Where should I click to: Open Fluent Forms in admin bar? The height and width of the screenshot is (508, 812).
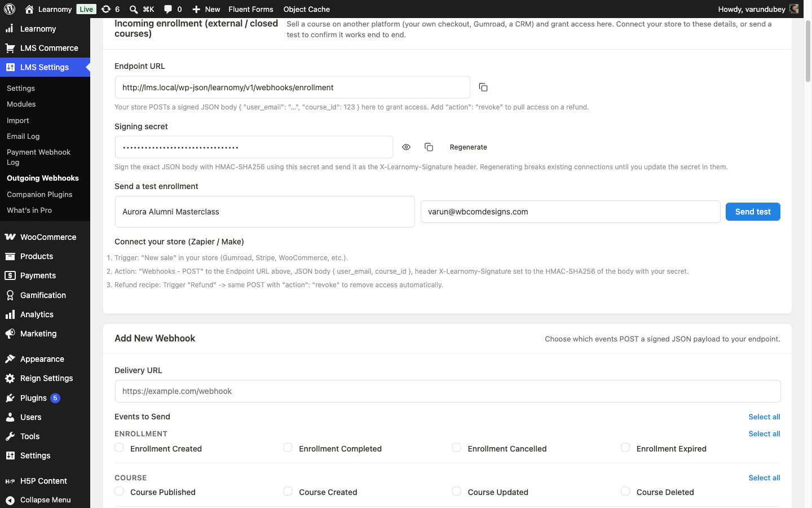[251, 9]
